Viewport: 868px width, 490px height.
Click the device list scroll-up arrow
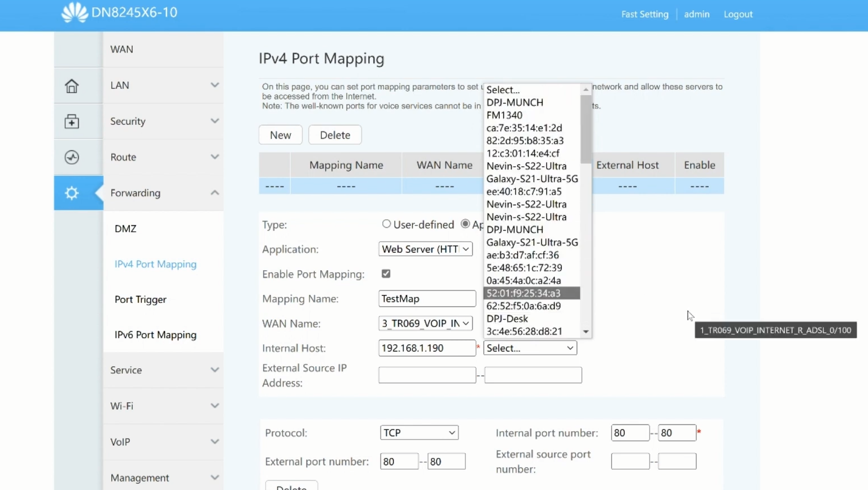pos(586,89)
